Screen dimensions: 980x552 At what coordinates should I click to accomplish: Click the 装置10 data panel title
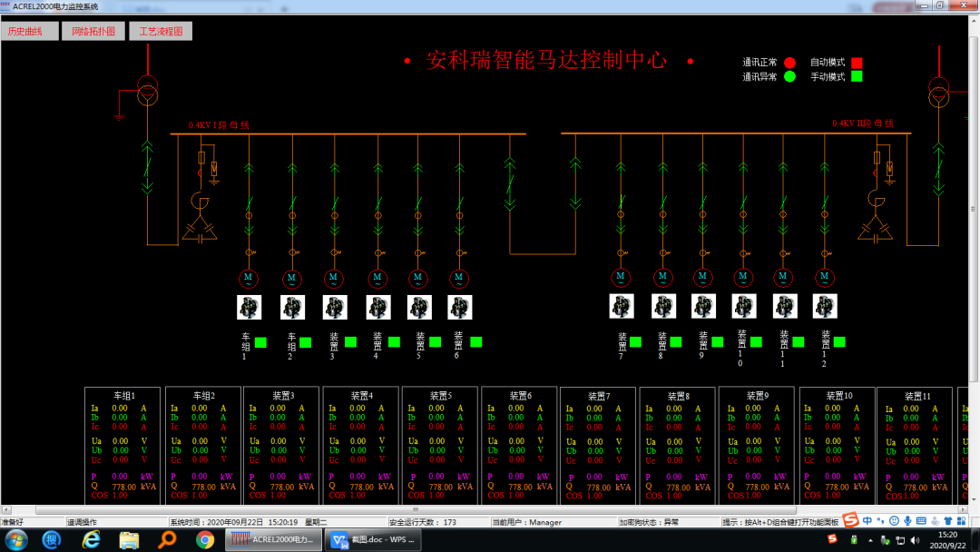point(838,396)
